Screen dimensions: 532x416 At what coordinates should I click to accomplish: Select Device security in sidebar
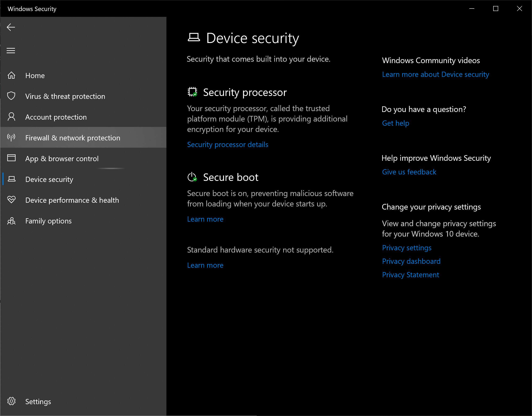[x=49, y=179]
